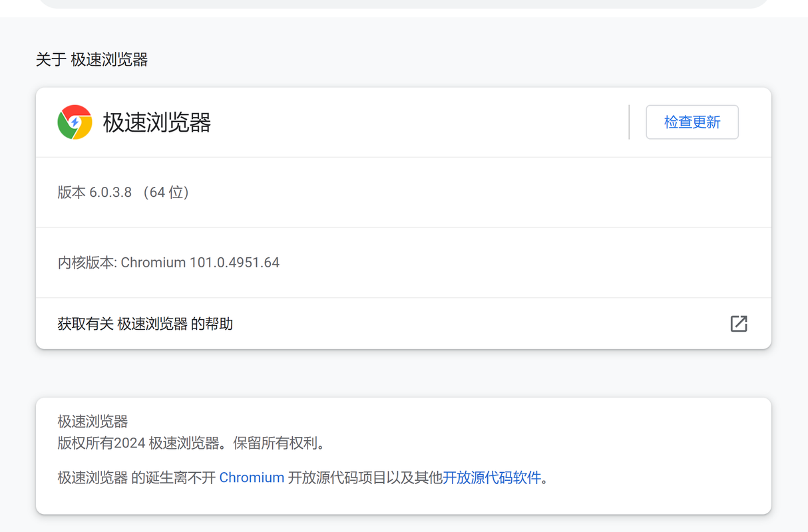808x532 pixels.
Task: Click the 检查更新 button
Action: pyautogui.click(x=692, y=122)
